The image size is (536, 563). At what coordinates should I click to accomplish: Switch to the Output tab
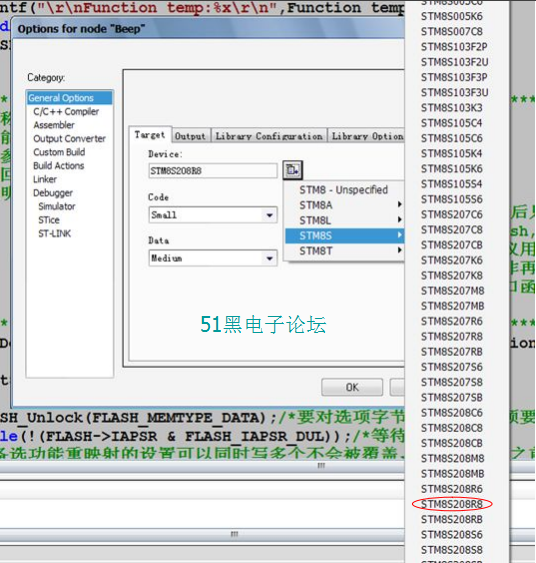(x=191, y=136)
